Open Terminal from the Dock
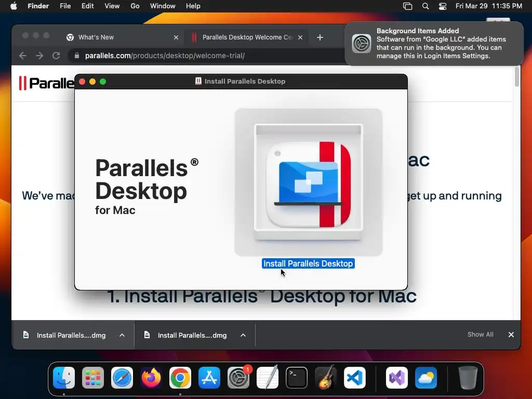This screenshot has width=532, height=399. click(297, 378)
